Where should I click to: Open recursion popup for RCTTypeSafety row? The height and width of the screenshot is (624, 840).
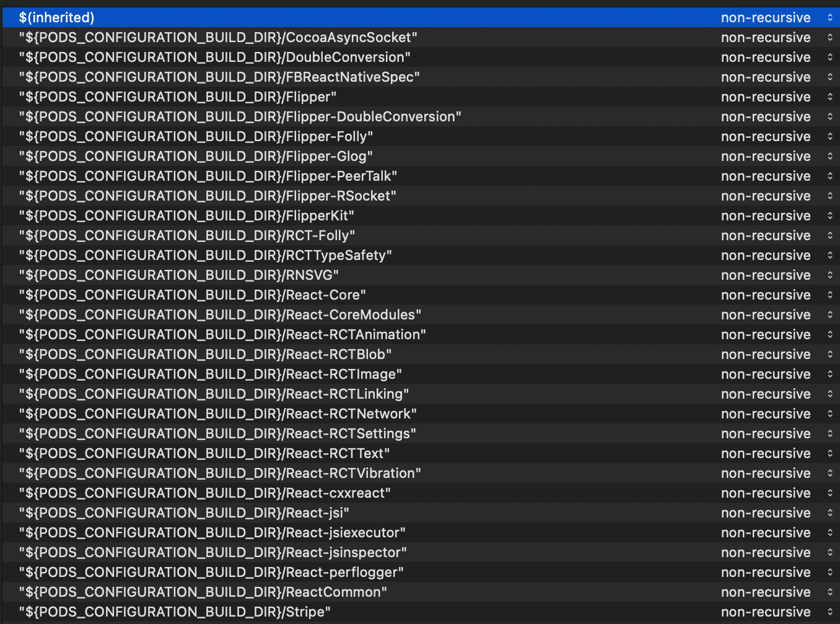pyautogui.click(x=778, y=255)
